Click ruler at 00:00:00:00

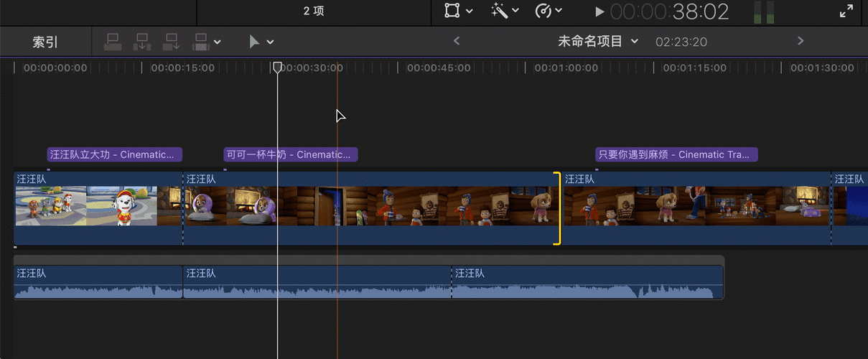pos(55,67)
